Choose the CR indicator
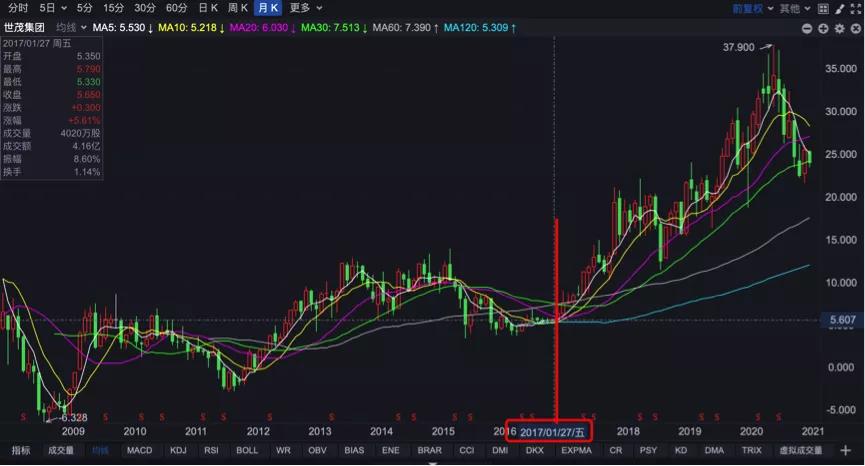The height and width of the screenshot is (466, 865). pyautogui.click(x=616, y=451)
